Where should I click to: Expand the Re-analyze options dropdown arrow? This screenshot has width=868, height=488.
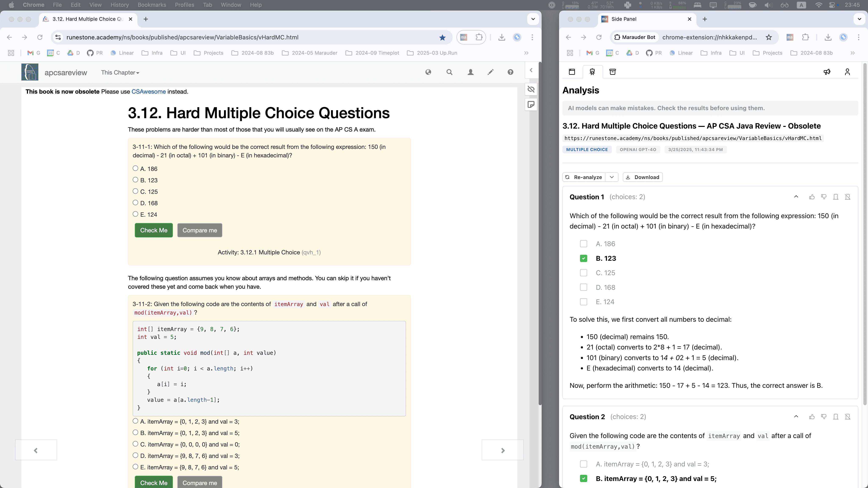pyautogui.click(x=612, y=177)
